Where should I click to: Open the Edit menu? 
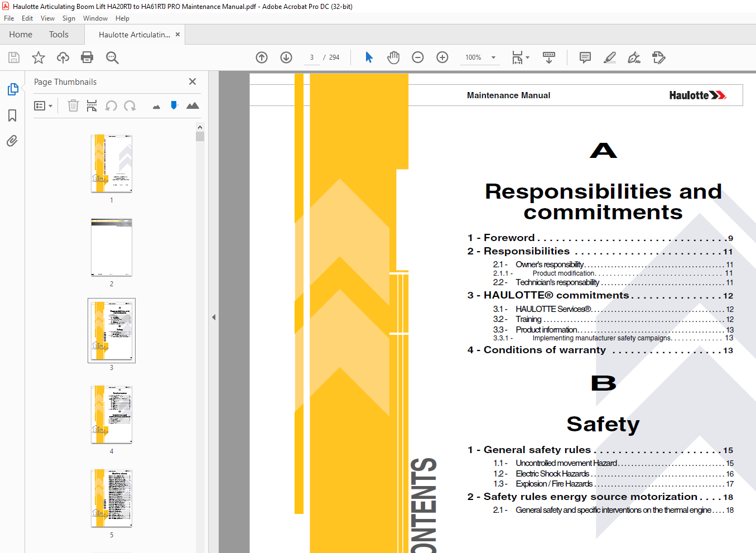(x=27, y=18)
